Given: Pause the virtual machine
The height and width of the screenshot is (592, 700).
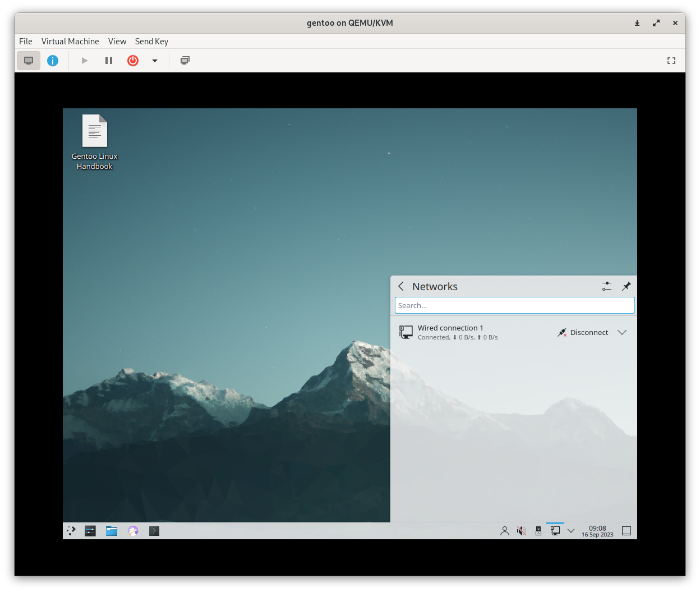Looking at the screenshot, I should 109,61.
